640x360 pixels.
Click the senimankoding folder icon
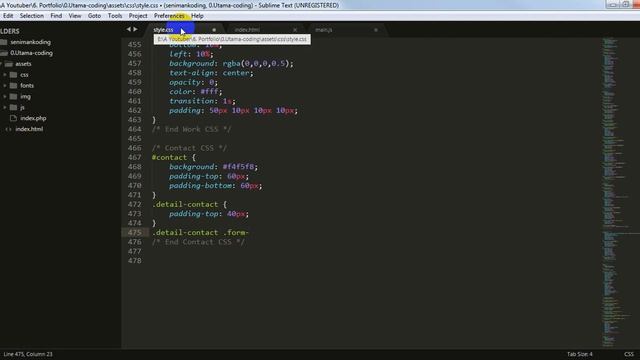[4, 42]
